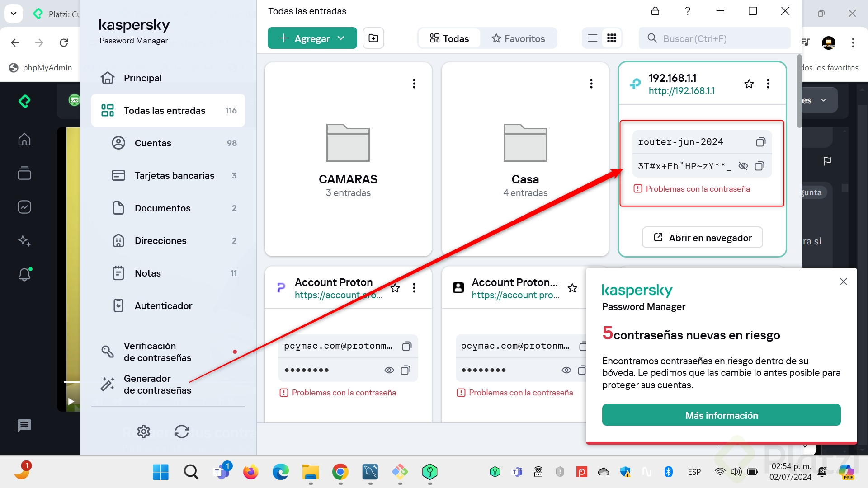Open browser tab list dropdown
This screenshot has width=868, height=488.
pyautogui.click(x=14, y=14)
